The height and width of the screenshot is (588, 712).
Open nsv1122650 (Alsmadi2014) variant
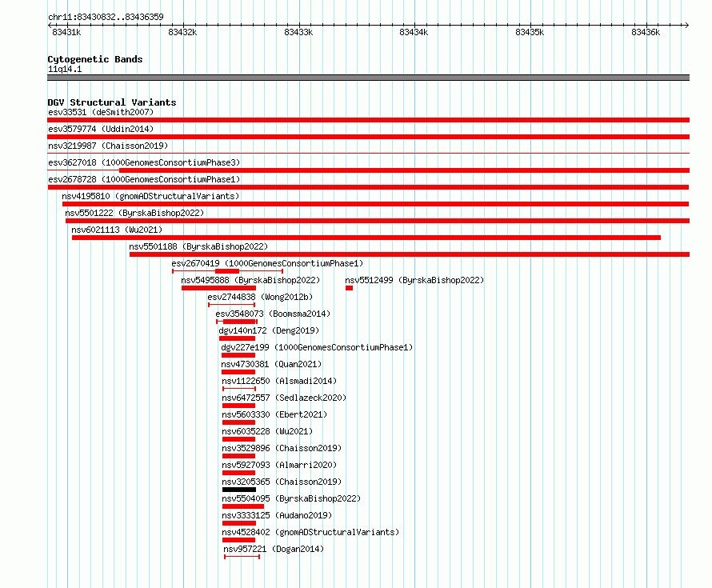click(279, 381)
